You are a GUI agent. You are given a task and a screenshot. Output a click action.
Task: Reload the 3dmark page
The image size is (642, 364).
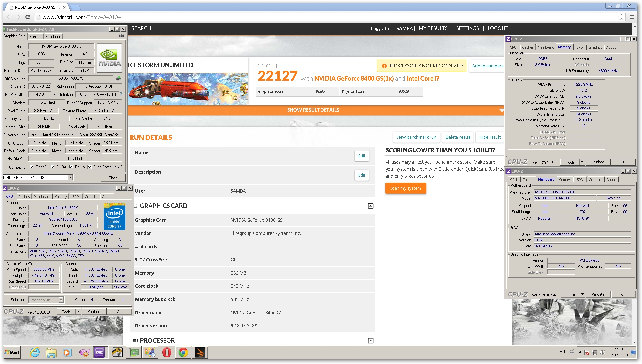(28, 17)
